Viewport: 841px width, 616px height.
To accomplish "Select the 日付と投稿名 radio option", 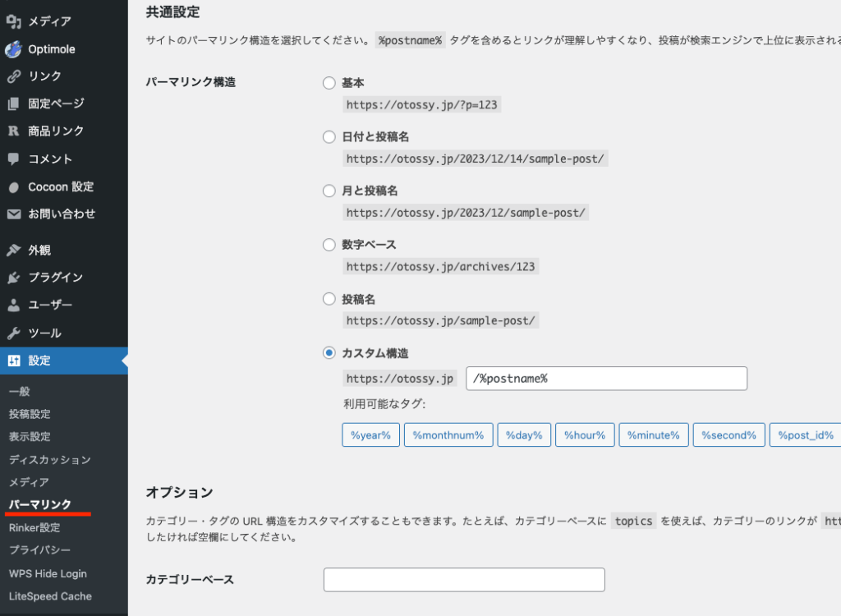I will [329, 137].
